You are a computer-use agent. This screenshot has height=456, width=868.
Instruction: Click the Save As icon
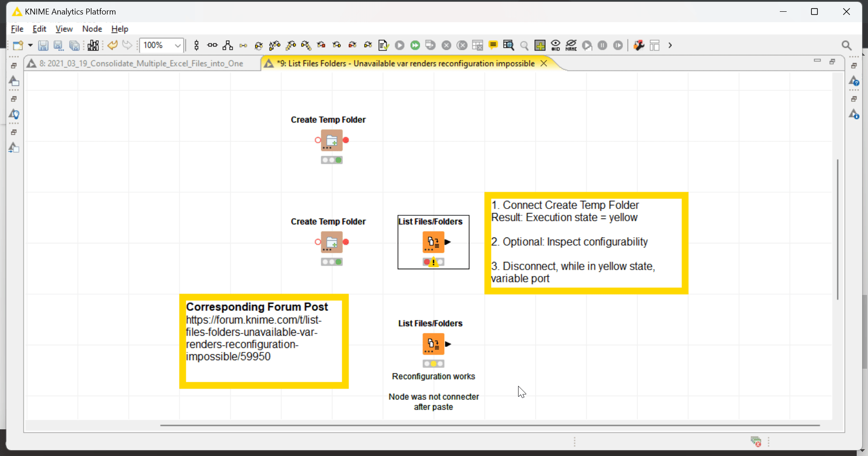pyautogui.click(x=58, y=45)
